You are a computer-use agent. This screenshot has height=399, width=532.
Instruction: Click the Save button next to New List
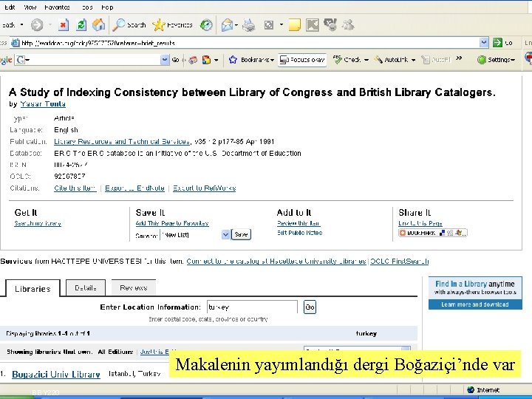point(241,234)
